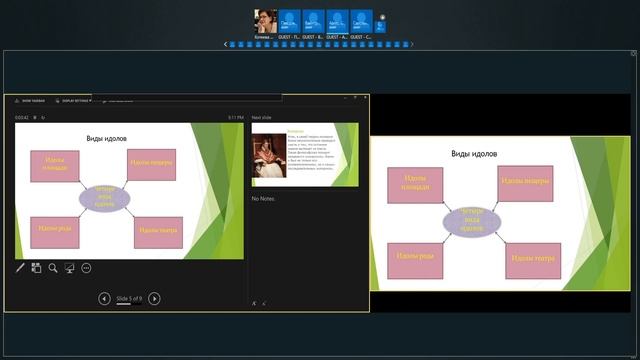This screenshot has height=360, width=640.
Task: Select the GUEST - C participant tile
Action: [362, 21]
